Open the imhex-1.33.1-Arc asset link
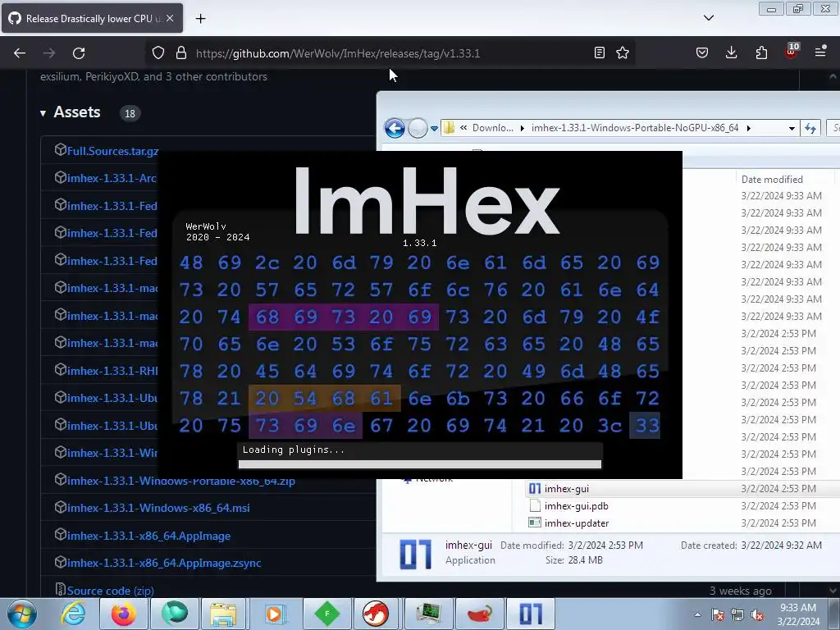 pyautogui.click(x=112, y=178)
